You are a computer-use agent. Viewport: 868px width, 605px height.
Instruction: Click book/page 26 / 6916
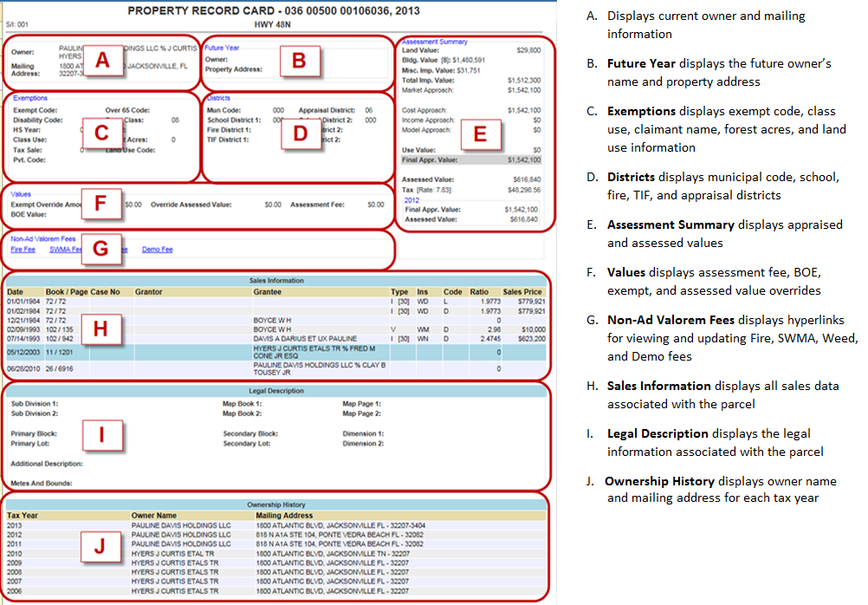pyautogui.click(x=59, y=369)
